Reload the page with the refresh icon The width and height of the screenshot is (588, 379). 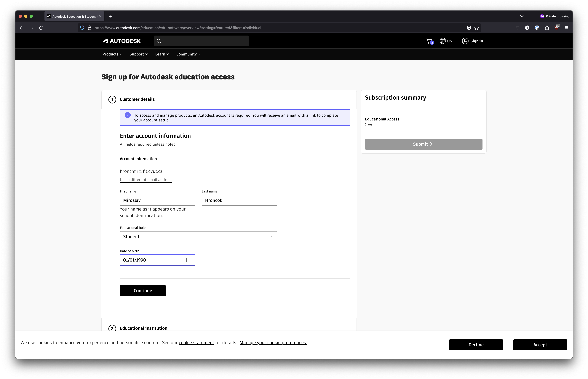[41, 28]
